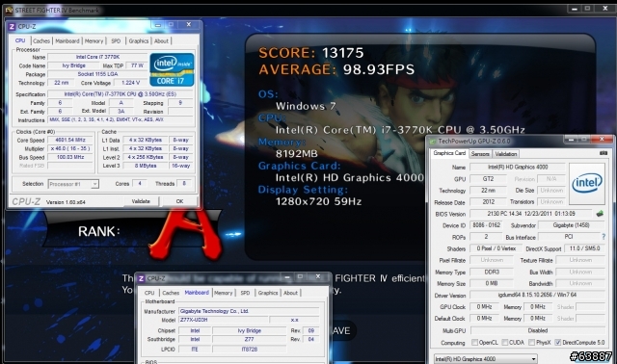Click the Bus Interface question mark icon
The image size is (617, 364).
(604, 237)
